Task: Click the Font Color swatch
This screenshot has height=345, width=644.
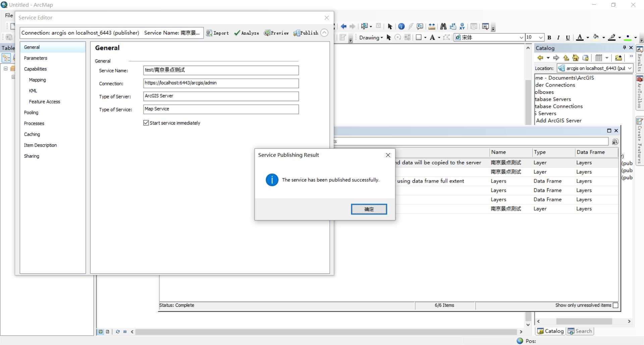Action: pyautogui.click(x=580, y=38)
